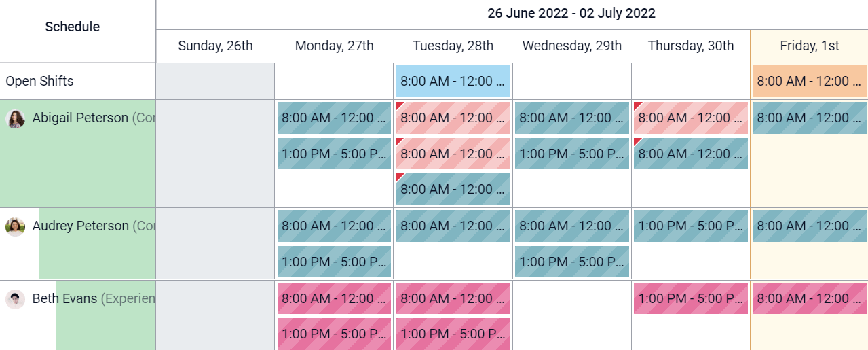This screenshot has height=350, width=868.
Task: Click the Open Shifts row label
Action: pyautogui.click(x=39, y=82)
